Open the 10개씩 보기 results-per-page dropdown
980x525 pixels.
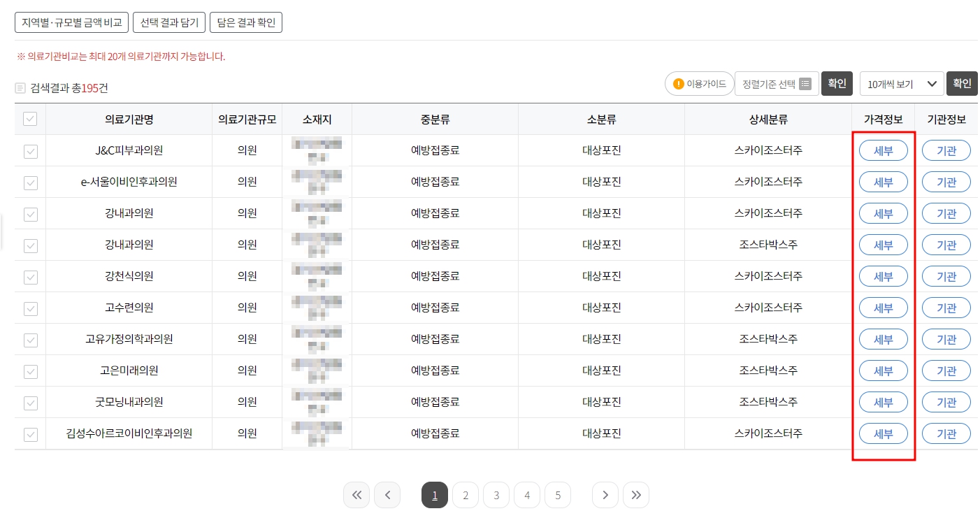[x=902, y=83]
